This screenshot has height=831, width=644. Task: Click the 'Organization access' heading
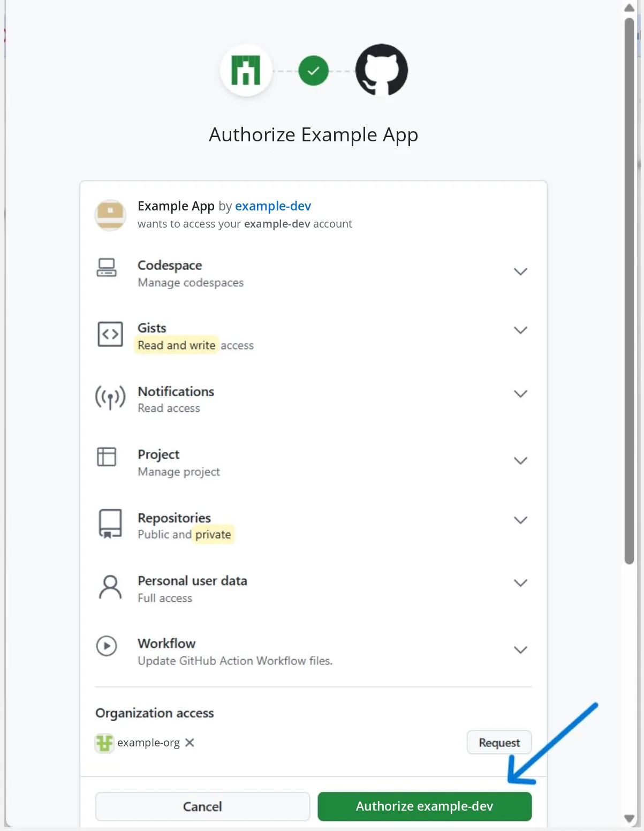click(155, 713)
